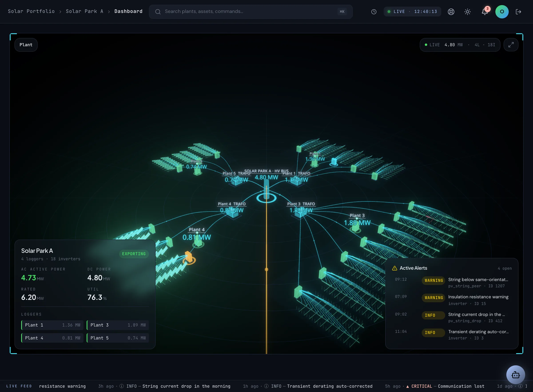Toggle the light theme sun icon

click(467, 12)
